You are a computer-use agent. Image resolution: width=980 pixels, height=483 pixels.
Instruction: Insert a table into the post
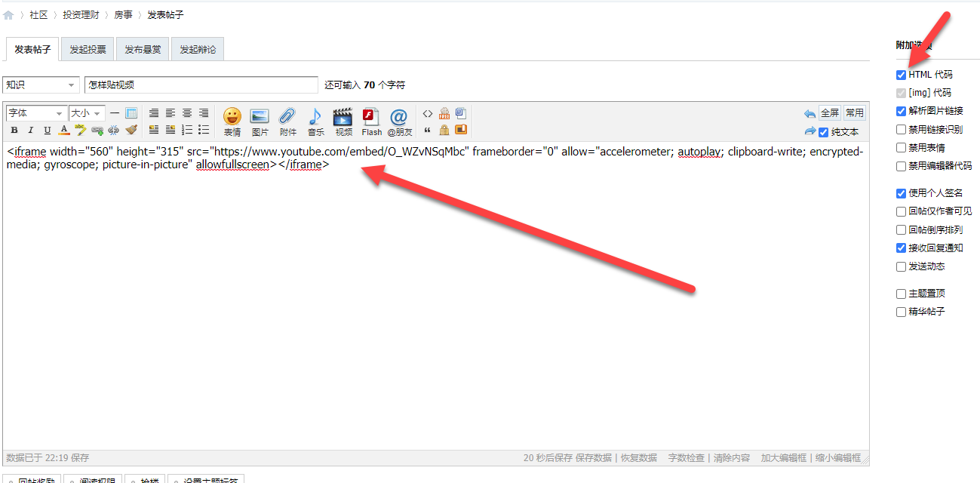click(x=131, y=113)
